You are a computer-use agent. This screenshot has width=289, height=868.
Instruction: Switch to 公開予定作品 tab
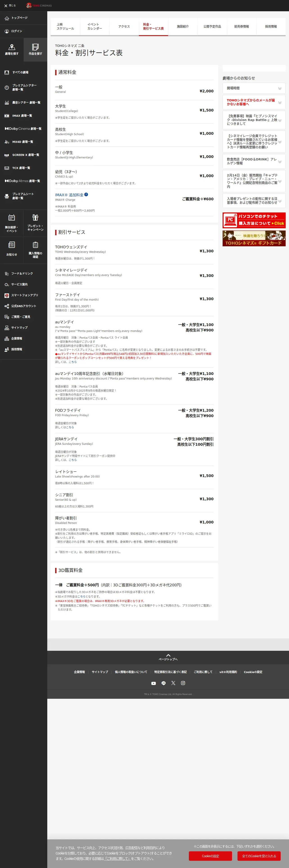[212, 27]
